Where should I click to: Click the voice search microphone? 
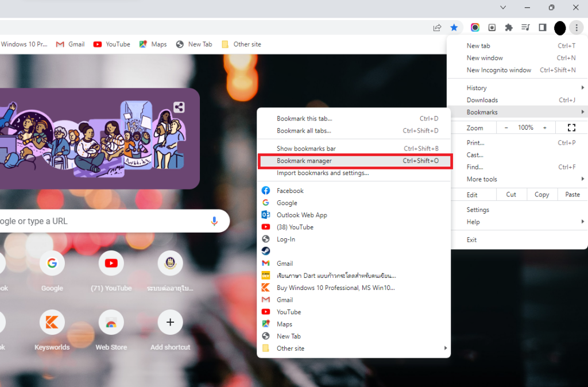click(214, 220)
